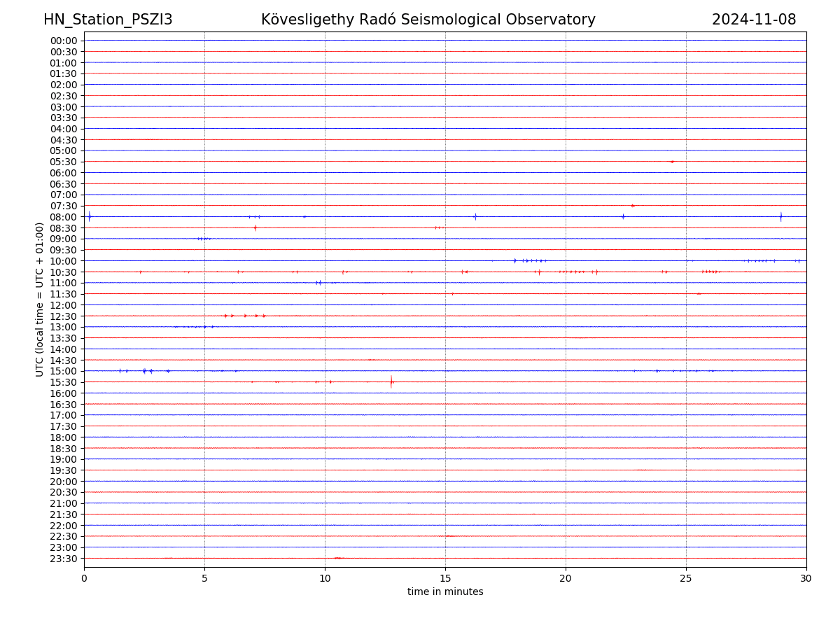Select the red blip on the 23:30 trace near minute 10

338,558
